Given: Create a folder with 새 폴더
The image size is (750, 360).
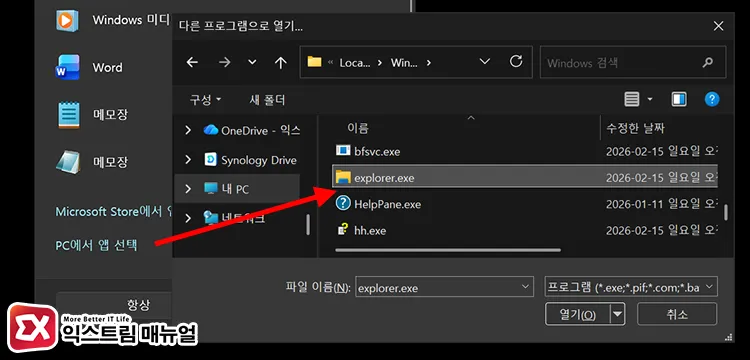Looking at the screenshot, I should point(267,99).
